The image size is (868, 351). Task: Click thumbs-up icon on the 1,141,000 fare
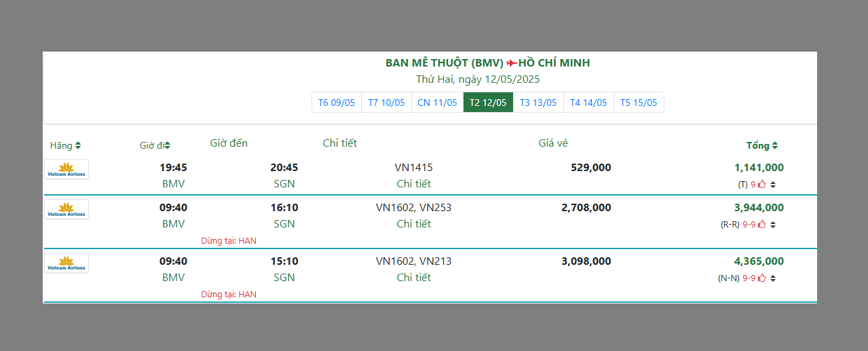pyautogui.click(x=761, y=184)
